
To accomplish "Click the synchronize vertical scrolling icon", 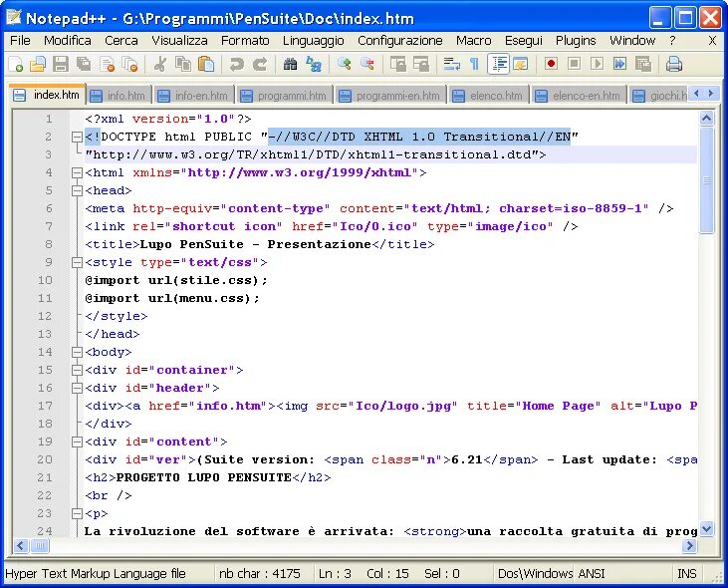I will pyautogui.click(x=398, y=64).
